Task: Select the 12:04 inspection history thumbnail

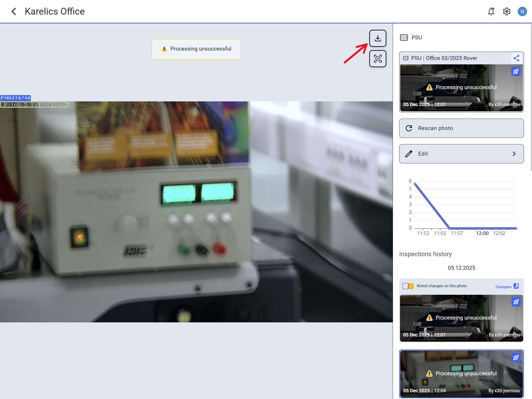Action: 461,374
